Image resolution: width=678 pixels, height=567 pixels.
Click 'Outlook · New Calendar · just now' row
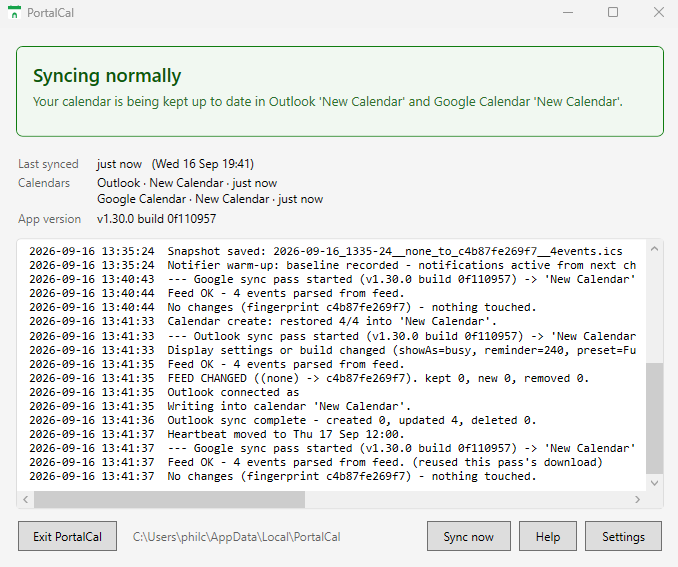(187, 183)
